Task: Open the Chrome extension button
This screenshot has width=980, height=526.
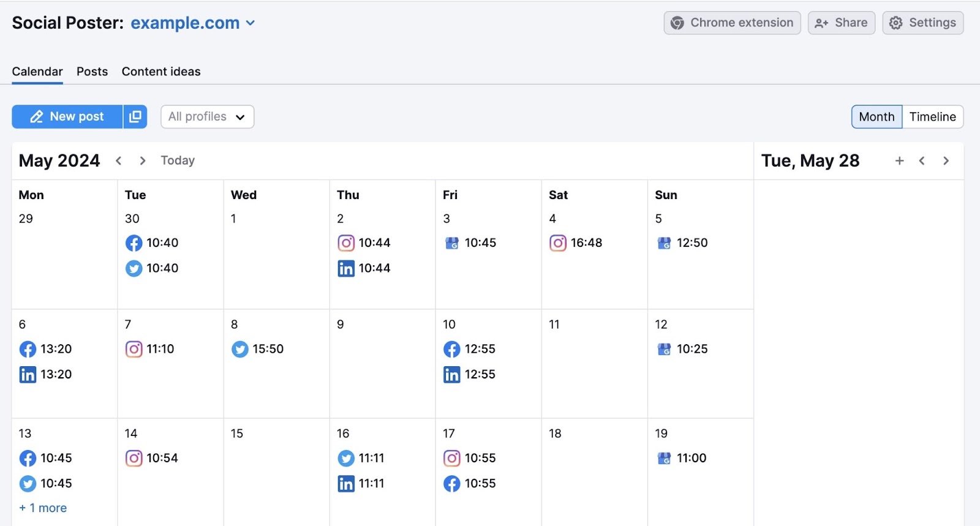Action: pos(732,23)
